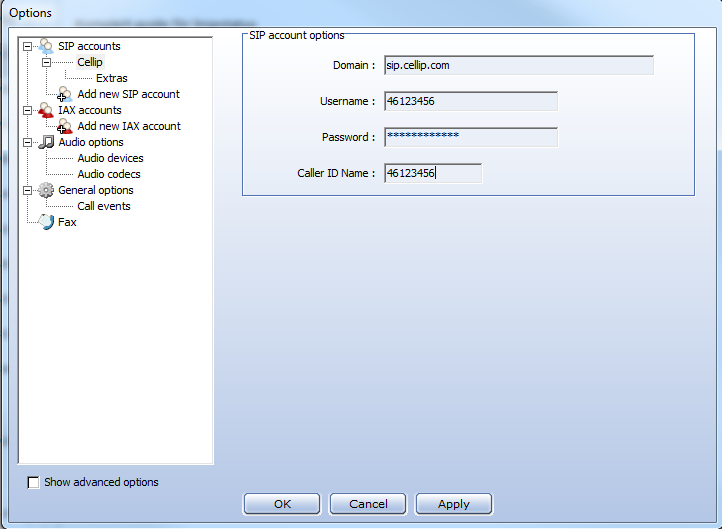Collapse the Cellip account node
Screen dimensions: 722x529
pyautogui.click(x=47, y=62)
